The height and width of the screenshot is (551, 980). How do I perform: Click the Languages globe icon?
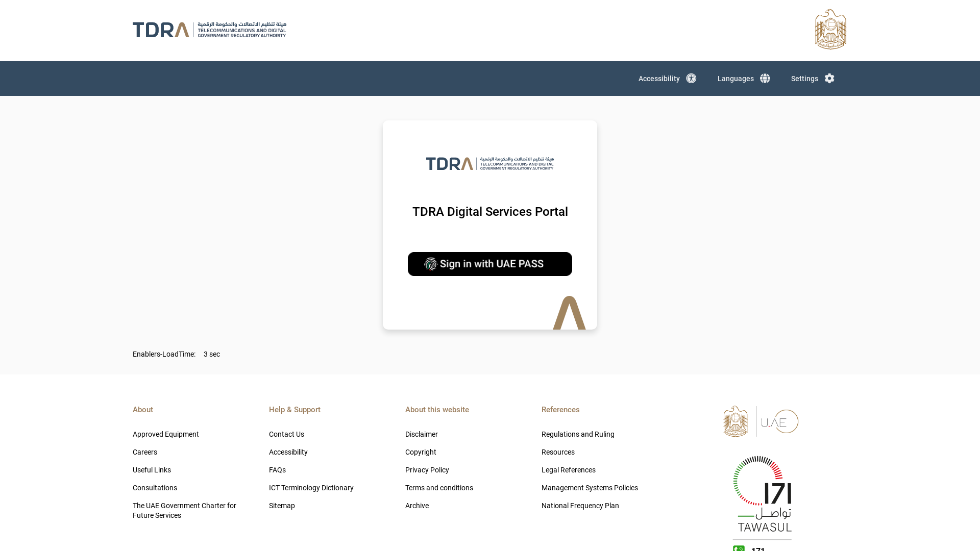point(765,79)
